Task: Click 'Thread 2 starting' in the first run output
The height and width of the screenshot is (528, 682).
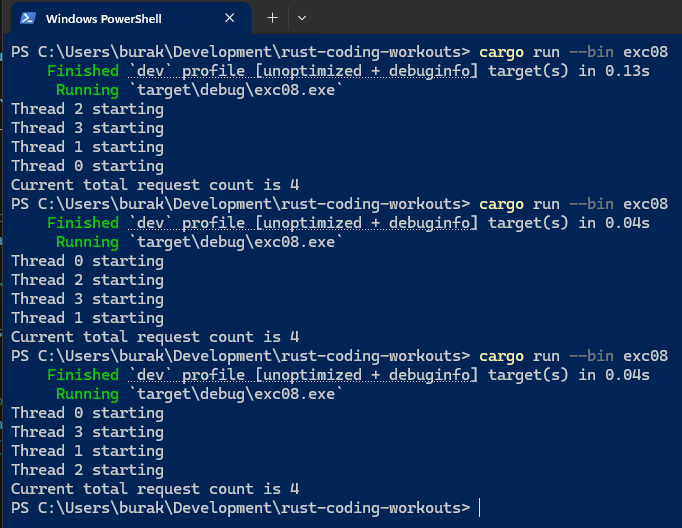Action: point(87,109)
